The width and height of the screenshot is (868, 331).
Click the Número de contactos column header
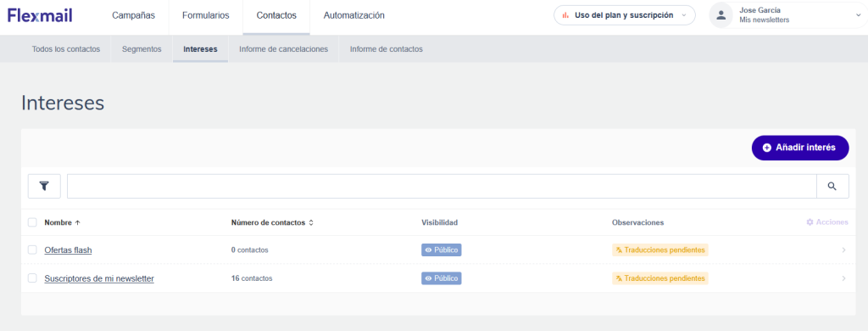[268, 222]
